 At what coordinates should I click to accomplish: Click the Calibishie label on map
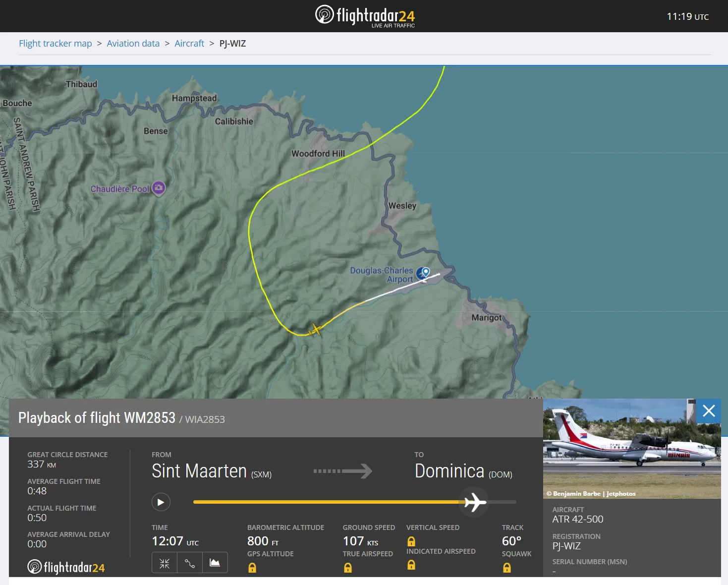point(234,121)
